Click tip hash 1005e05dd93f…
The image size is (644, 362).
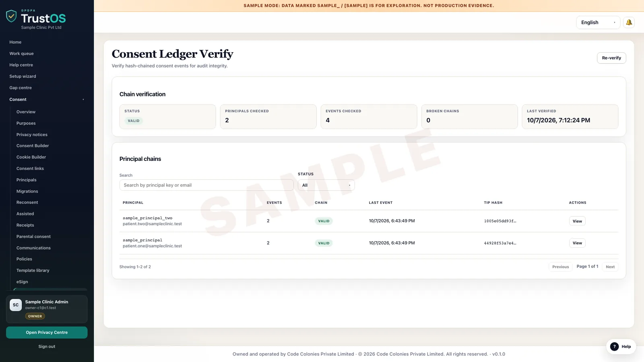500,221
